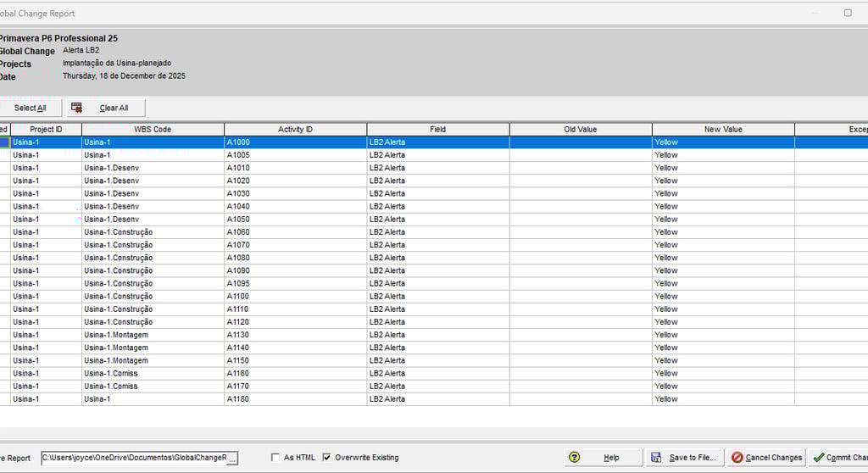The width and height of the screenshot is (868, 473).
Task: Sort by the Activity ID column header
Action: (295, 129)
